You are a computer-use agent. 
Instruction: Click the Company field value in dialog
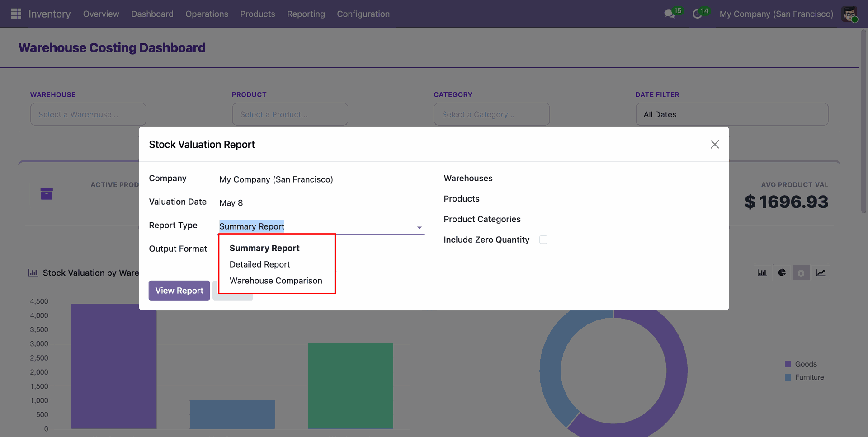(276, 179)
